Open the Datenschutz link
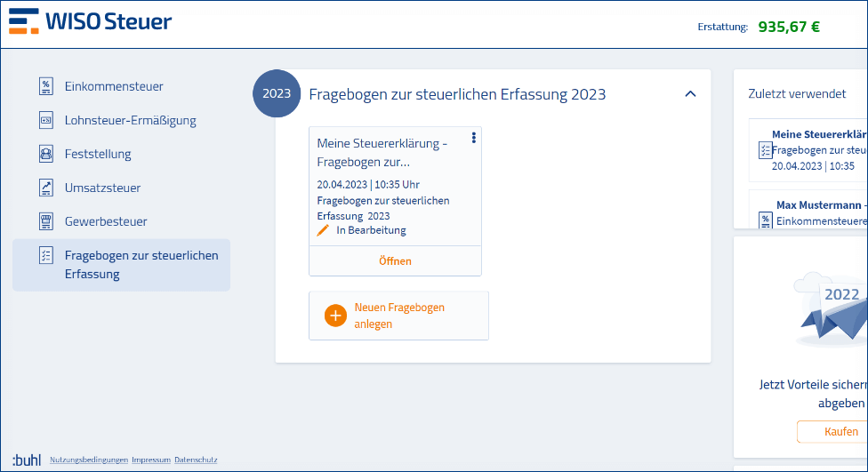The height and width of the screenshot is (472, 868). [x=196, y=460]
